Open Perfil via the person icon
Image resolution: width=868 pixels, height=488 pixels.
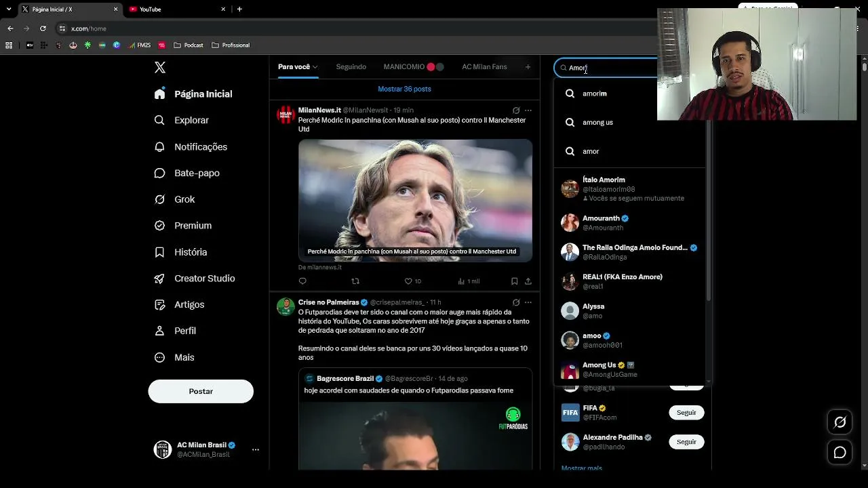(x=159, y=331)
